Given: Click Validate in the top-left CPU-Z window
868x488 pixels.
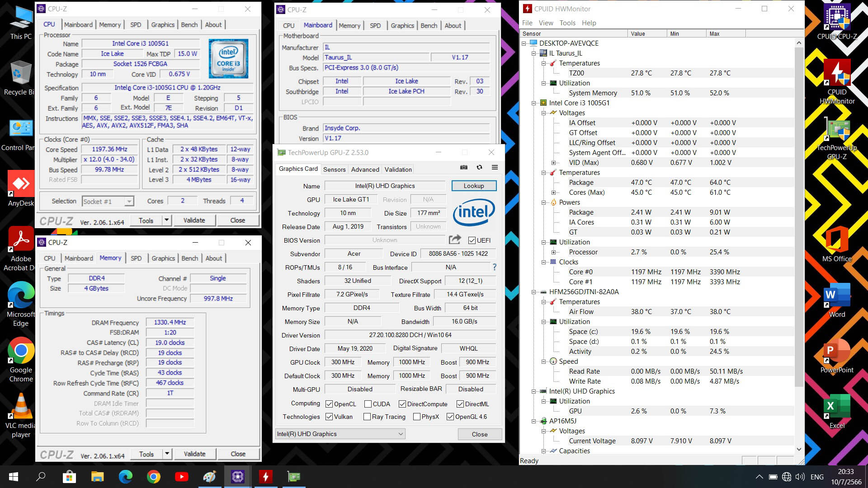Looking at the screenshot, I should [x=194, y=220].
